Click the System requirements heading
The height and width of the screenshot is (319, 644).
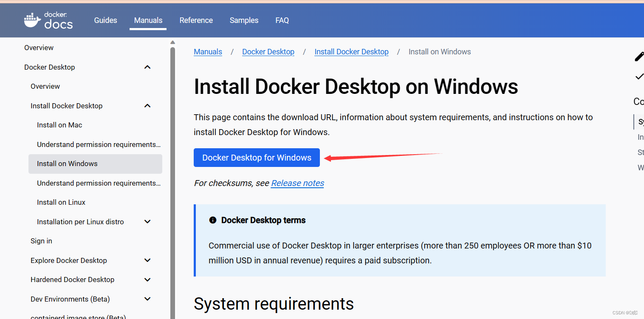point(274,304)
